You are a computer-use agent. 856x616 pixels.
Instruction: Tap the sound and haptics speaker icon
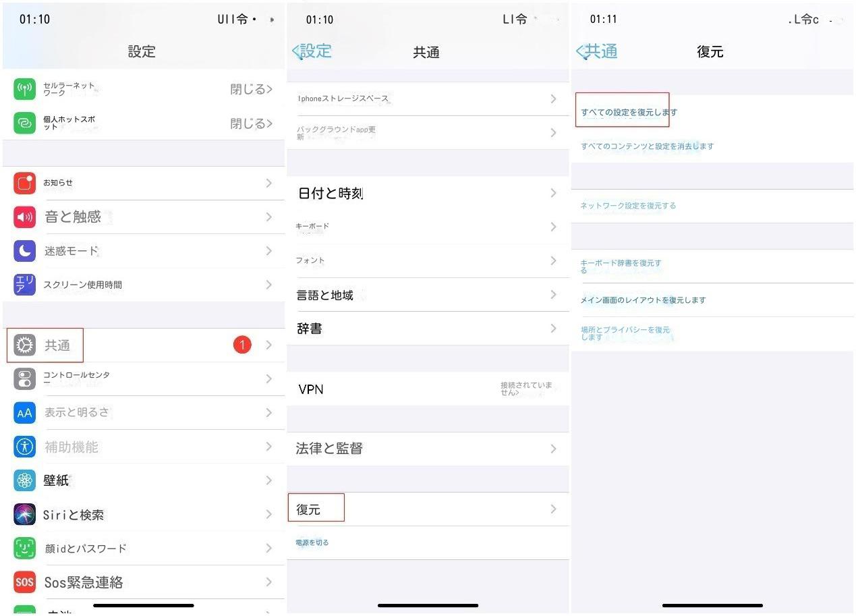[25, 217]
